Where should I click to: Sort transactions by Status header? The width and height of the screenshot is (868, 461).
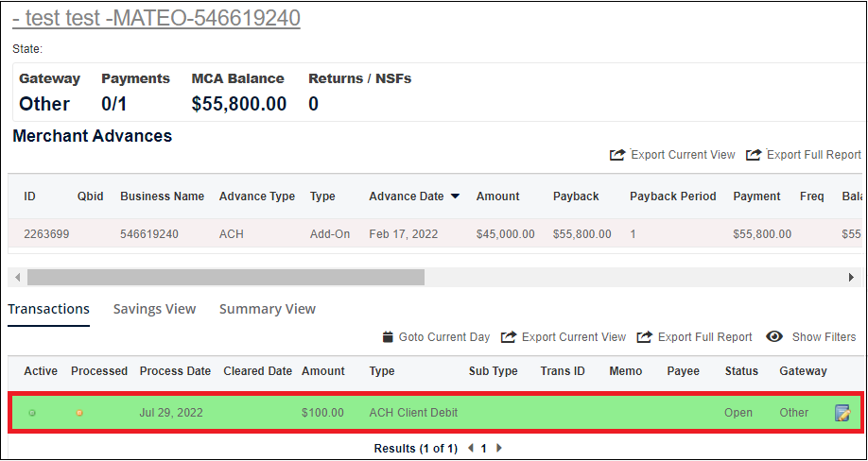[x=741, y=371]
